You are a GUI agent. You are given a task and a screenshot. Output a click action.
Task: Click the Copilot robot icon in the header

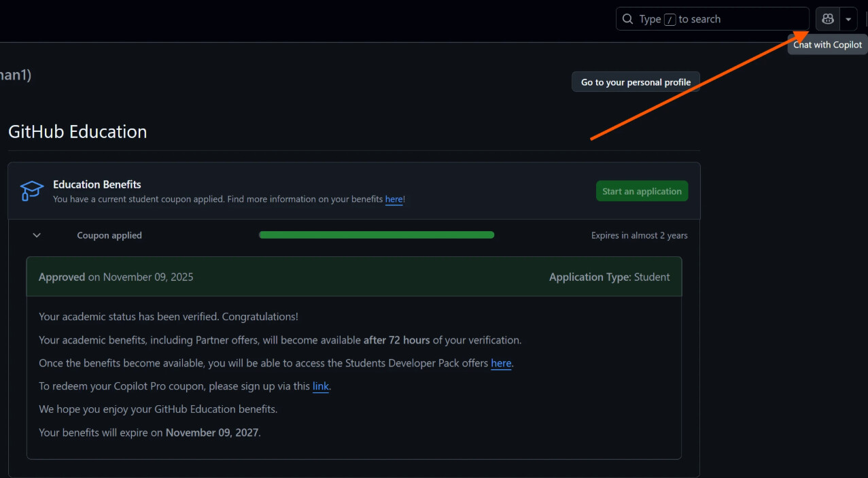coord(827,18)
